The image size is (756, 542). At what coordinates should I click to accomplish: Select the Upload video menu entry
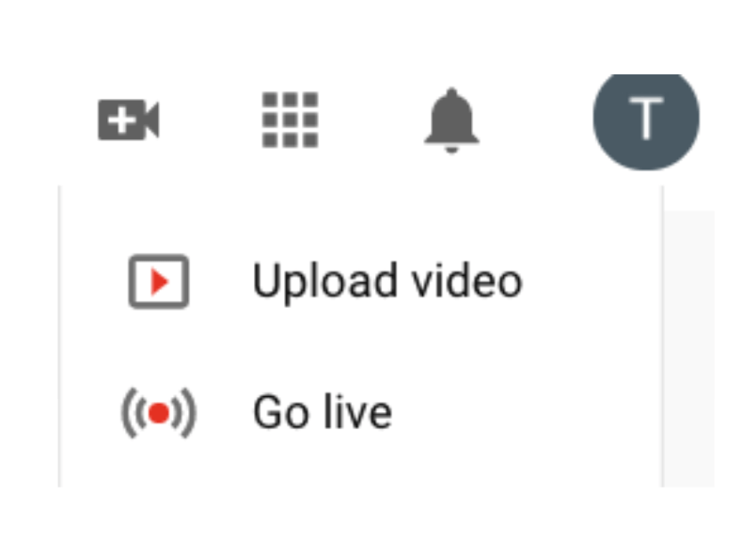pyautogui.click(x=361, y=281)
